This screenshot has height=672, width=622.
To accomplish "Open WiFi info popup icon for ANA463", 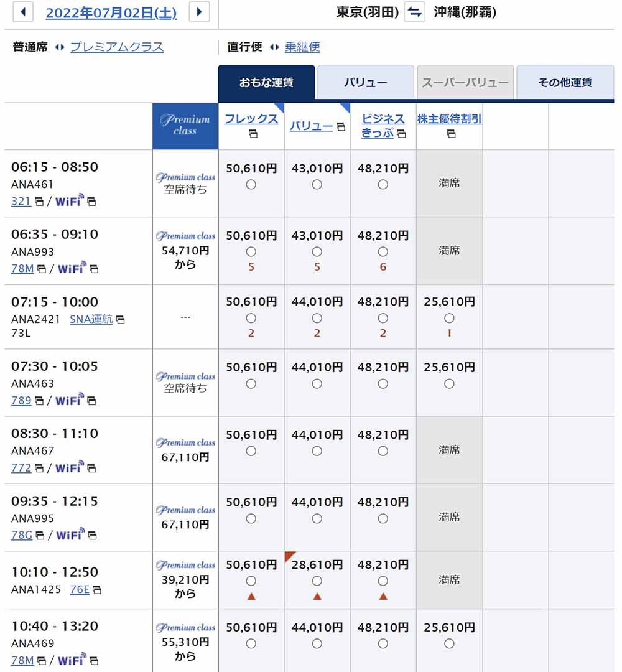I will click(x=91, y=401).
